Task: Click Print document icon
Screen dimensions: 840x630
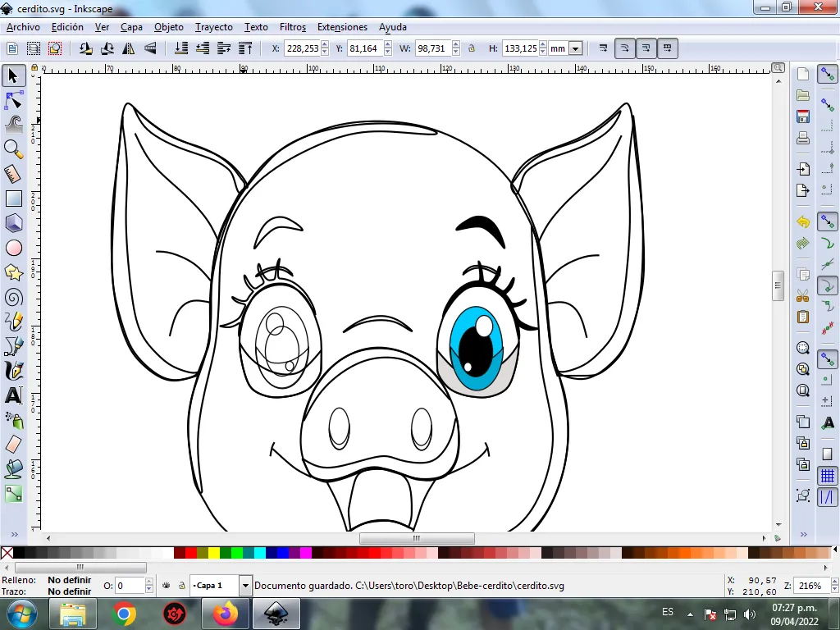Action: pos(802,138)
